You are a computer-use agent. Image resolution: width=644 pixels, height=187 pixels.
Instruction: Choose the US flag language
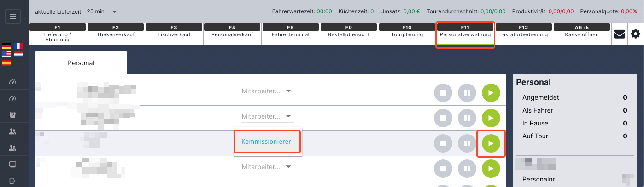[x=7, y=54]
